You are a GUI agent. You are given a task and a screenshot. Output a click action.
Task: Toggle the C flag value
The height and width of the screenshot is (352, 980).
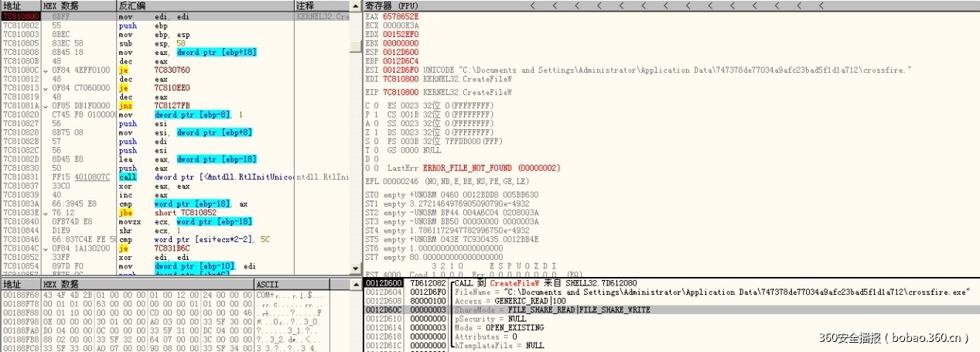(377, 105)
